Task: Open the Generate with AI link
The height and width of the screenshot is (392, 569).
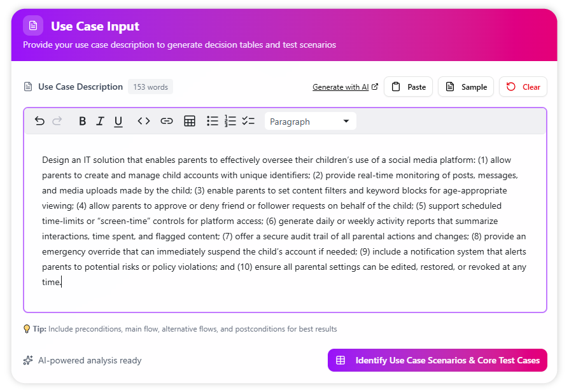Action: pos(345,87)
